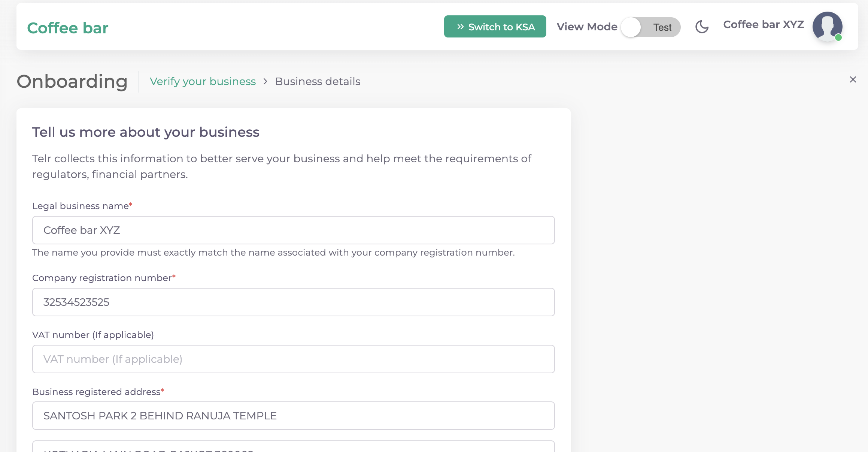Toggle the View Mode switch

pos(650,27)
